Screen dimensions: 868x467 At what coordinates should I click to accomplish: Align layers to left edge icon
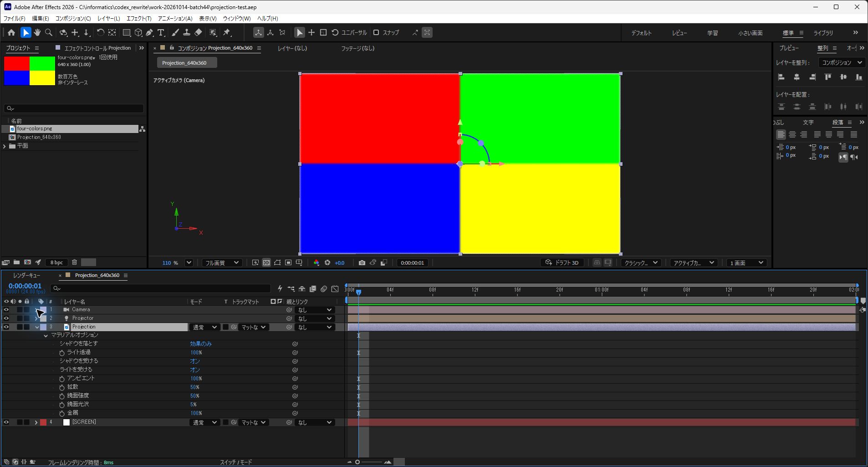point(781,77)
